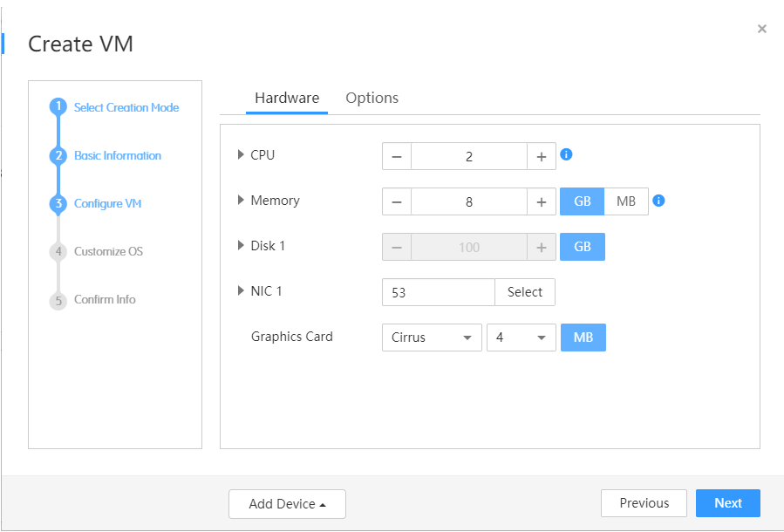This screenshot has width=784, height=532.
Task: Switch to the Options tab
Action: pyautogui.click(x=372, y=99)
